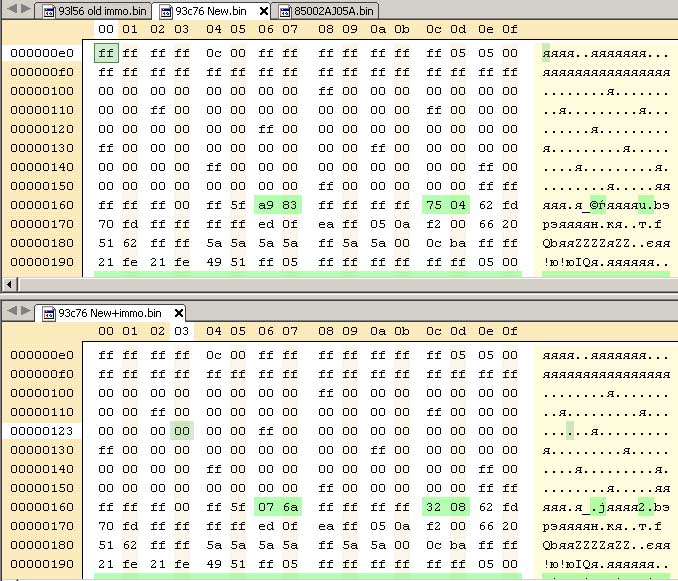678x581 pixels.
Task: Select highlighted byte 32 in bottom pane
Action: click(x=434, y=506)
